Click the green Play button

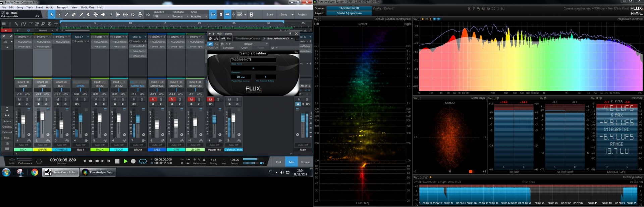coord(125,161)
